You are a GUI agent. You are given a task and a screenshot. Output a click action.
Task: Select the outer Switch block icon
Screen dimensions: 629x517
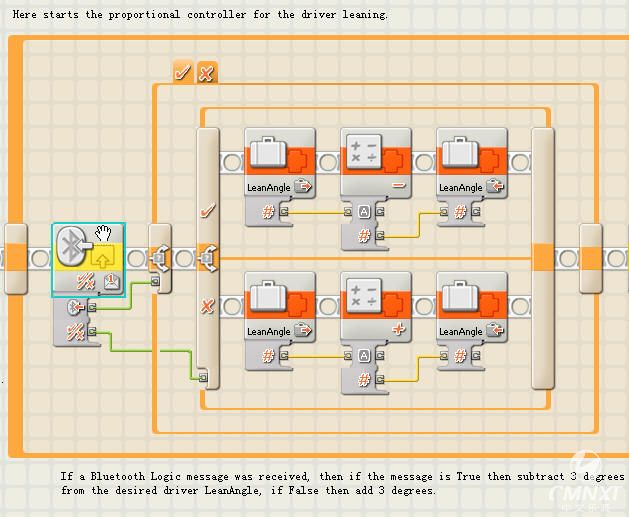point(160,258)
